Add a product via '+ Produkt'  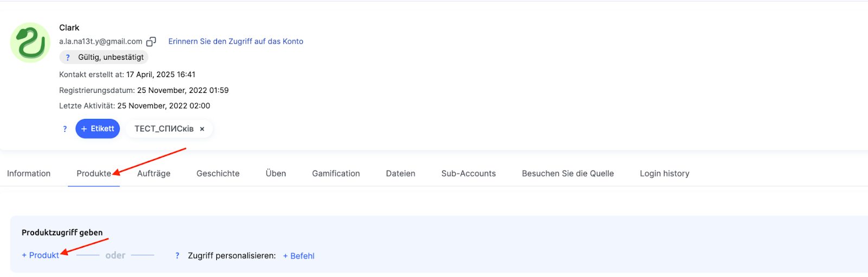pyautogui.click(x=41, y=255)
